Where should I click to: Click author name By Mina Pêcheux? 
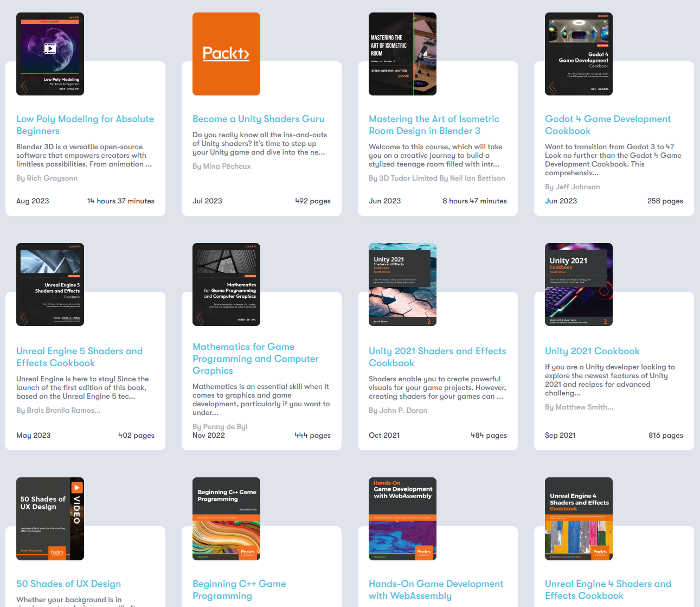(221, 166)
